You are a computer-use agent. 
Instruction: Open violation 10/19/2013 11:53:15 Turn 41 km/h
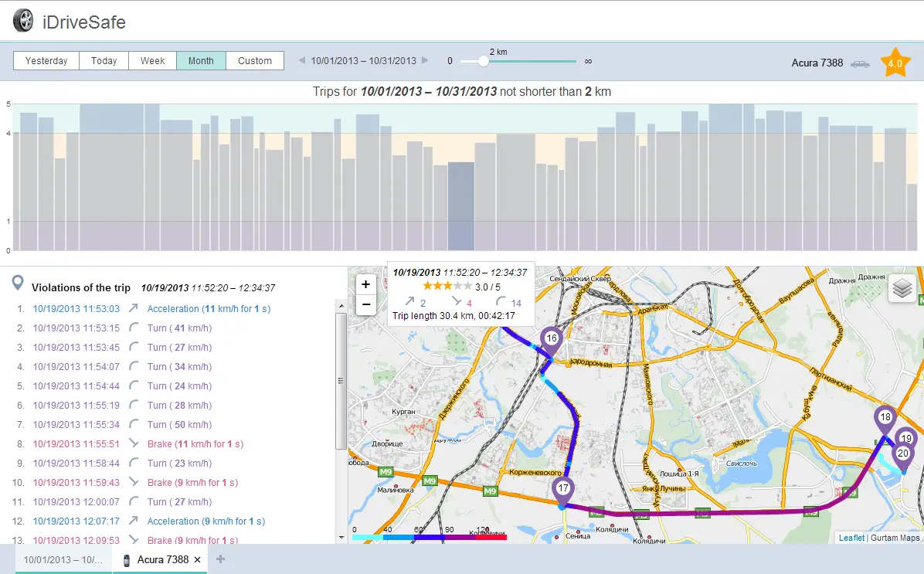[x=122, y=328]
